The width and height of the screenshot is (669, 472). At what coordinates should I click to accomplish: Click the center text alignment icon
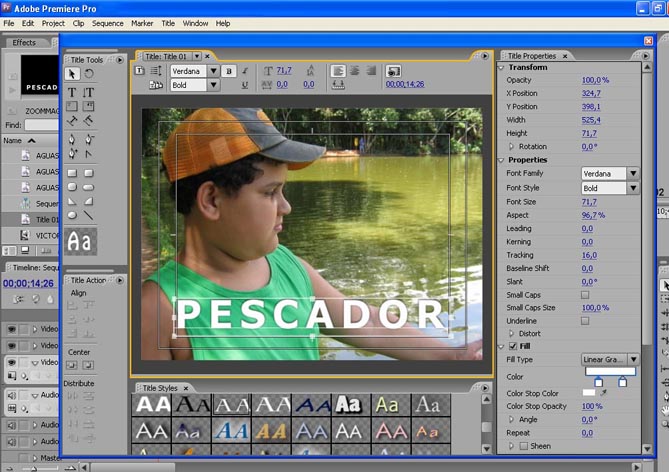(x=355, y=71)
